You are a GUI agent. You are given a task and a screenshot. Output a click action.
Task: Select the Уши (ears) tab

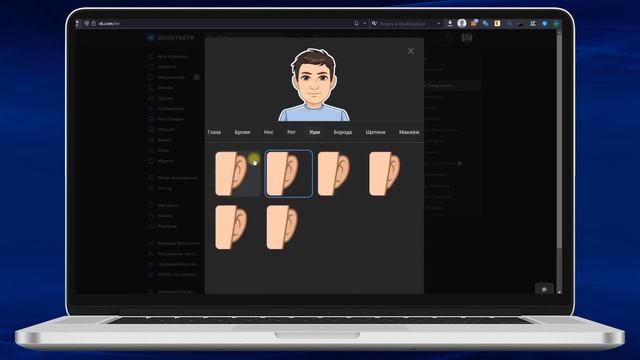coord(314,132)
